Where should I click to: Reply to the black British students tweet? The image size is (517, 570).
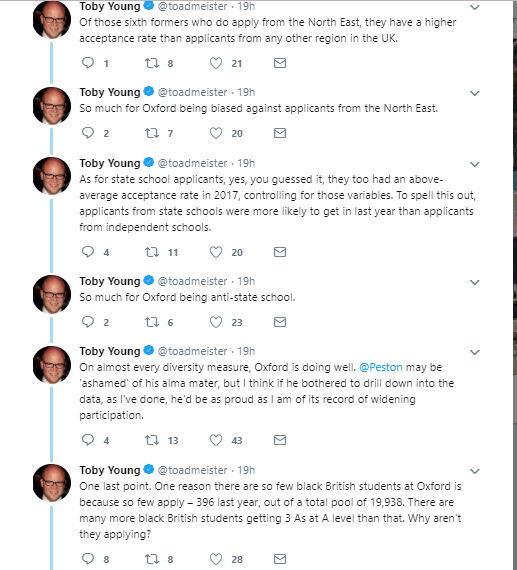[88, 559]
